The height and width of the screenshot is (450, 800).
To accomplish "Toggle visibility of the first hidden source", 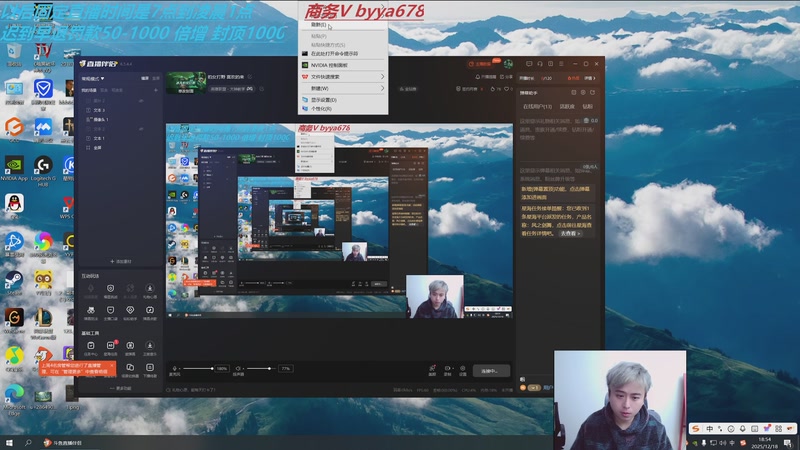I will (x=141, y=101).
